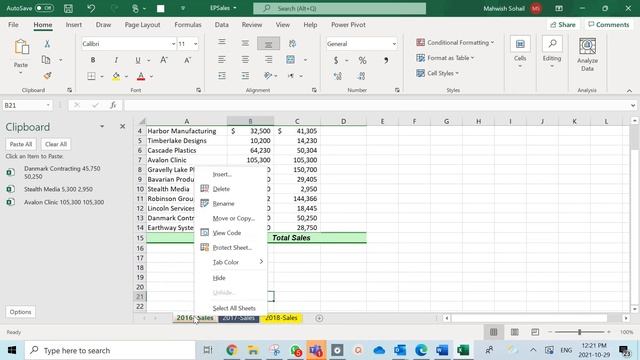640x360 pixels.
Task: Paste the Stealth Media clipboard item
Action: (x=58, y=189)
